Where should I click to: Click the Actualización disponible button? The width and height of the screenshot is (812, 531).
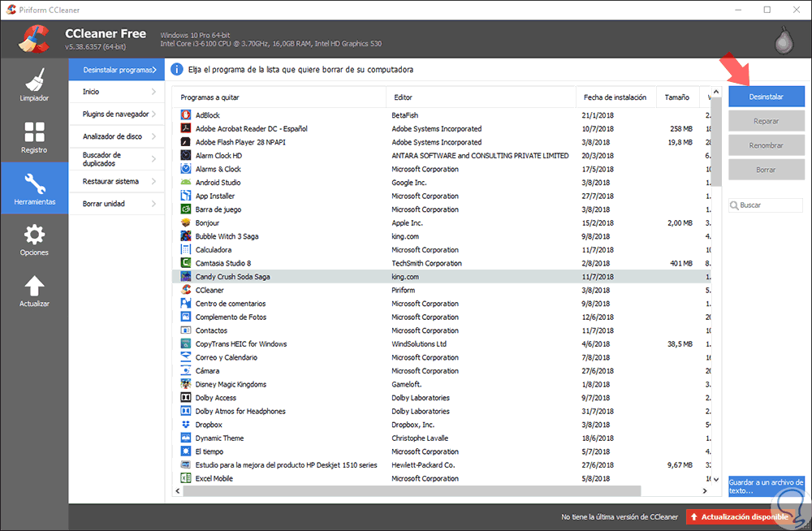[x=737, y=516]
